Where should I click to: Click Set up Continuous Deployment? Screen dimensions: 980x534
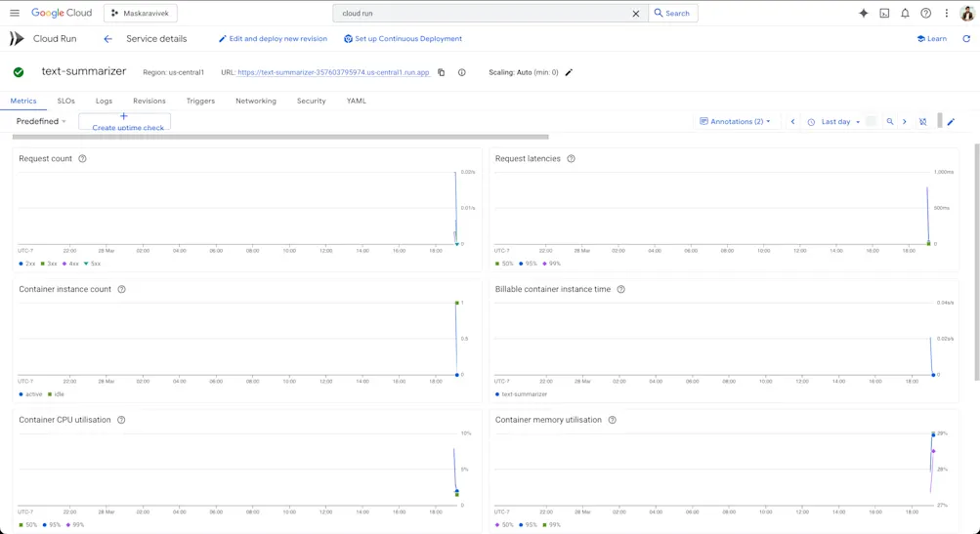(403, 39)
